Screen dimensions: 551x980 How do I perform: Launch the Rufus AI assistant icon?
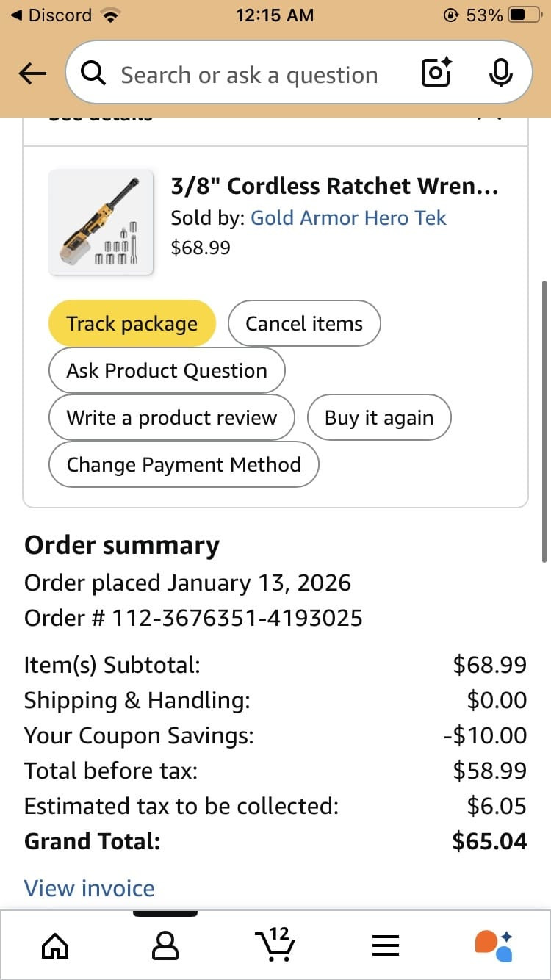click(x=493, y=945)
